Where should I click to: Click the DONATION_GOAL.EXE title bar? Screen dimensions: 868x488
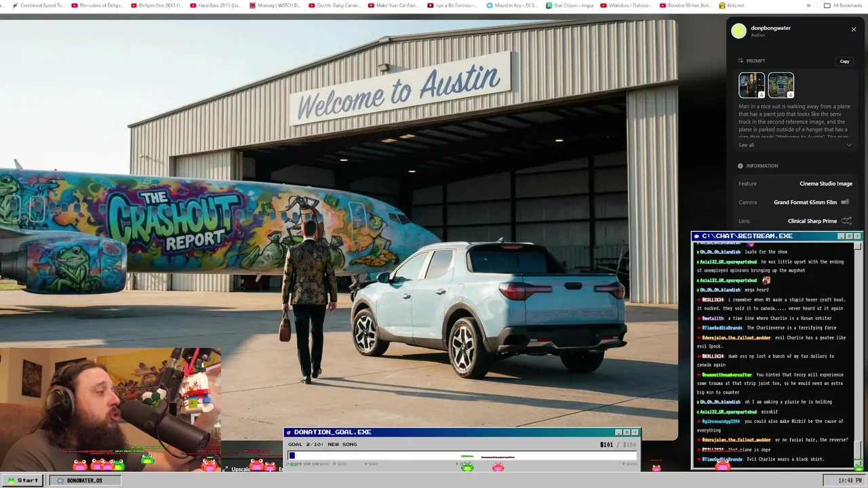462,432
